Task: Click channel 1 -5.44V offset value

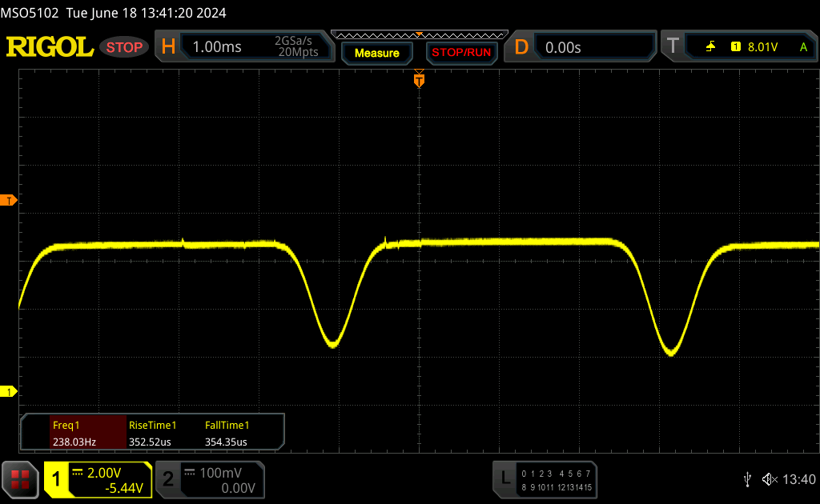Action: coord(124,488)
